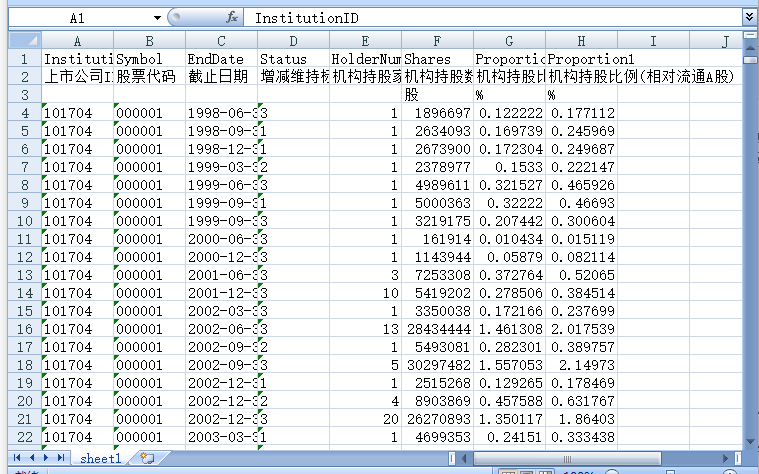Click the value 0.333438 in row 22
The image size is (759, 474).
(581, 437)
